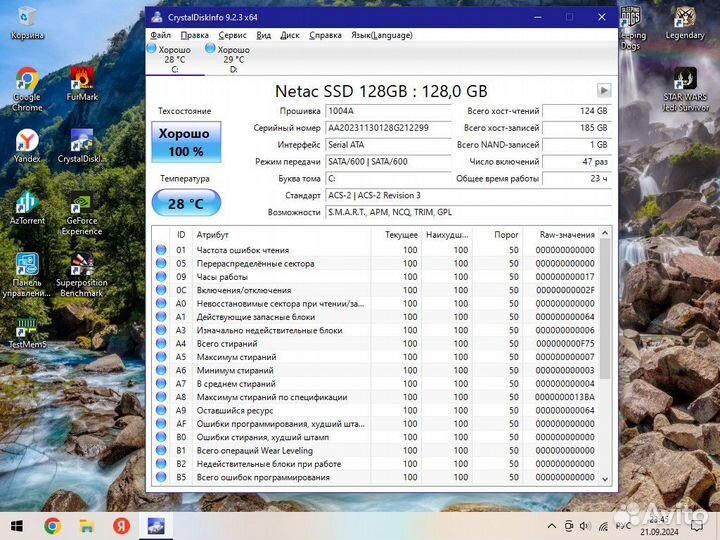Open the Правка menu
Screen dimensions: 720x540
tap(194, 35)
